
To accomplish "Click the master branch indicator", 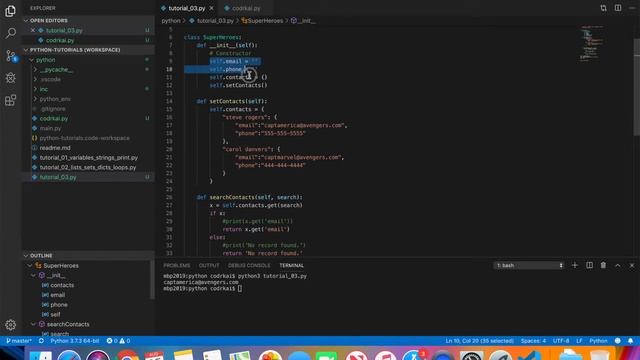I will coord(19,341).
